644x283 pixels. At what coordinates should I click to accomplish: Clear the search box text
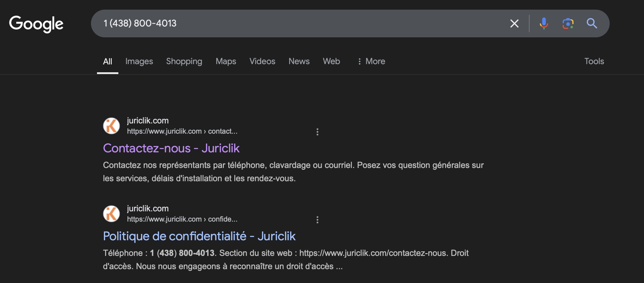click(514, 23)
